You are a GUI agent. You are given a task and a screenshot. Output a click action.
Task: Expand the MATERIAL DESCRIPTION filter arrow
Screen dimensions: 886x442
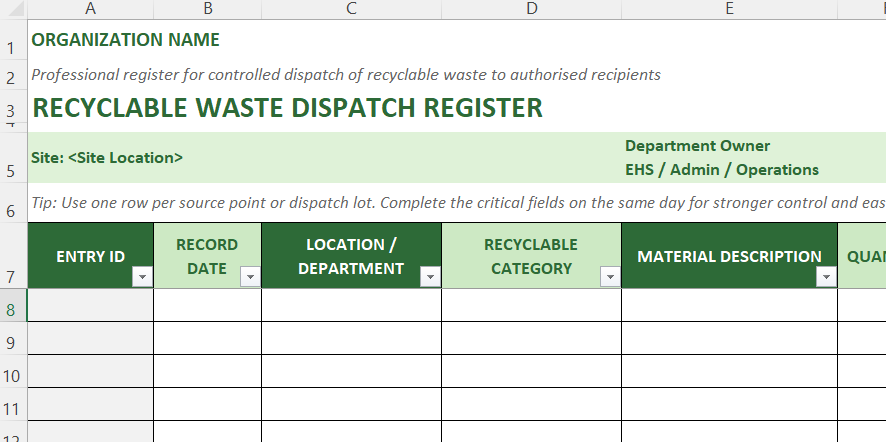(826, 278)
